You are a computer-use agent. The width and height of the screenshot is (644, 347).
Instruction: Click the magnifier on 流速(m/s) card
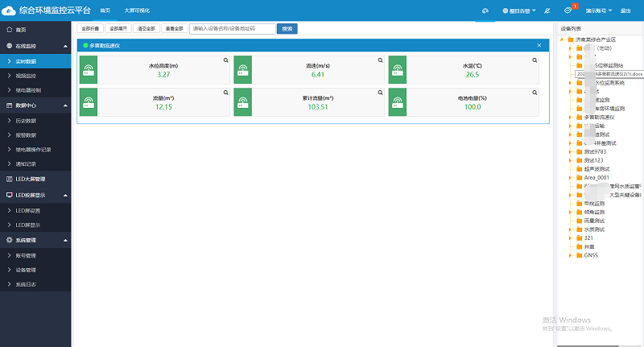tap(380, 60)
